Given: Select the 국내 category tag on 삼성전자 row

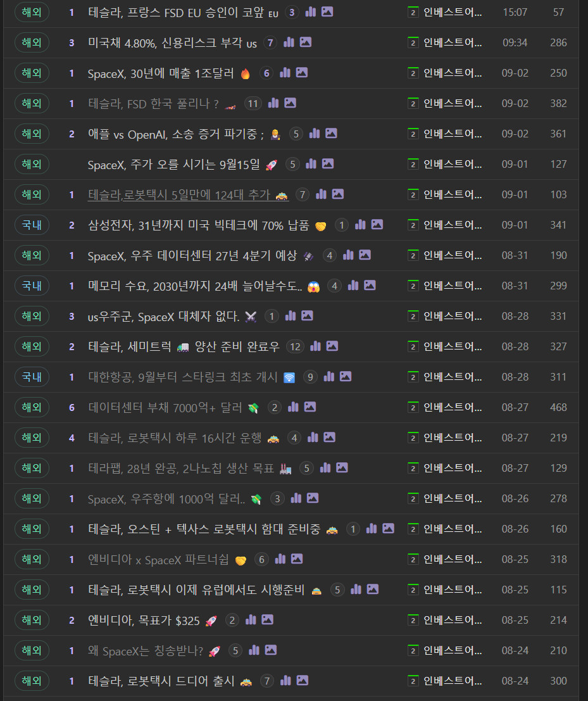Looking at the screenshot, I should [x=32, y=225].
